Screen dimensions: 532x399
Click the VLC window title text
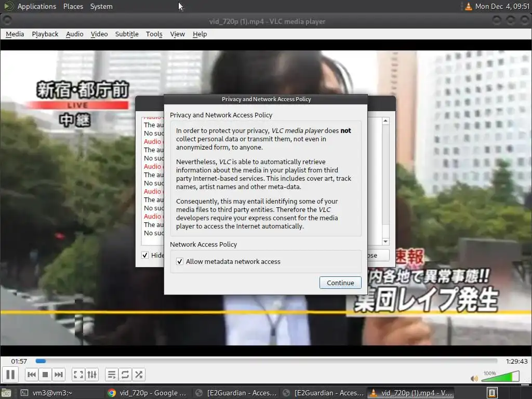pos(267,21)
